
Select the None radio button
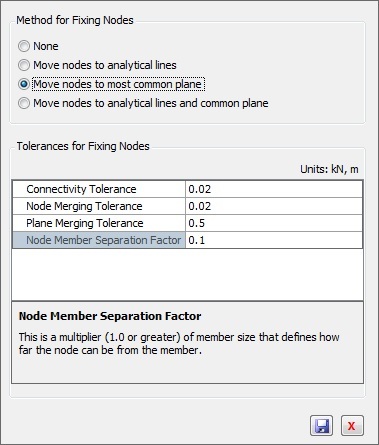pos(24,46)
